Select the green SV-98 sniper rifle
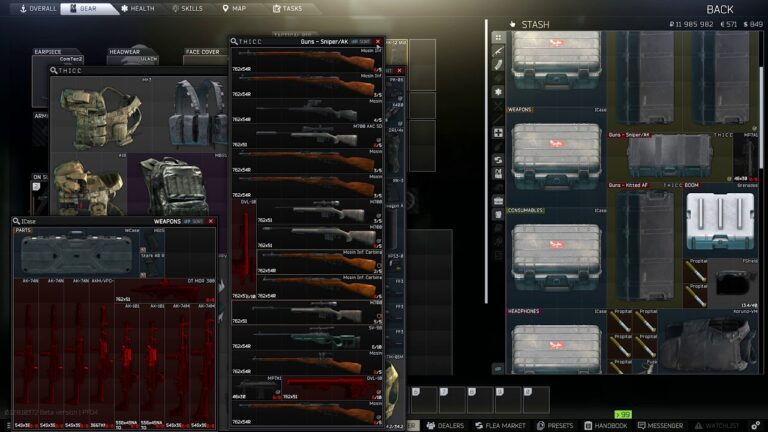Image resolution: width=768 pixels, height=432 pixels. [307, 337]
